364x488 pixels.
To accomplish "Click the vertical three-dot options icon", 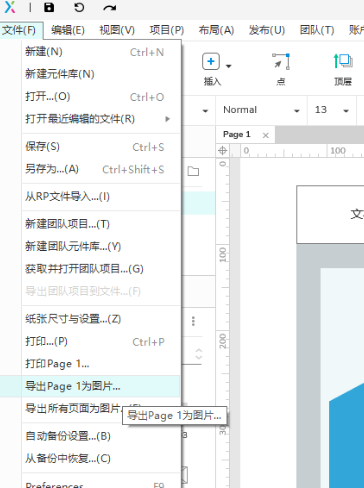I will 193,321.
